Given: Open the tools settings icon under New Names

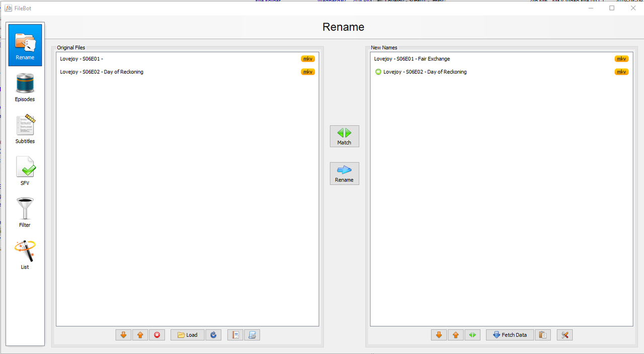Looking at the screenshot, I should pos(565,335).
